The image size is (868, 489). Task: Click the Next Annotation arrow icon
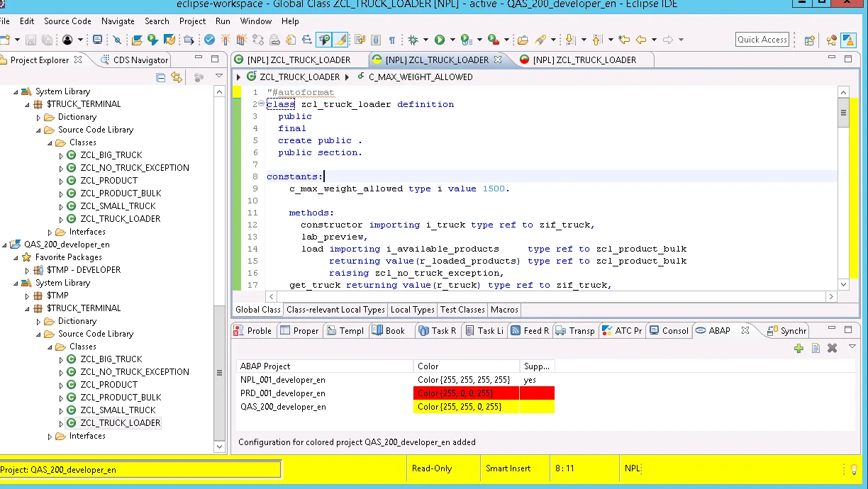570,40
